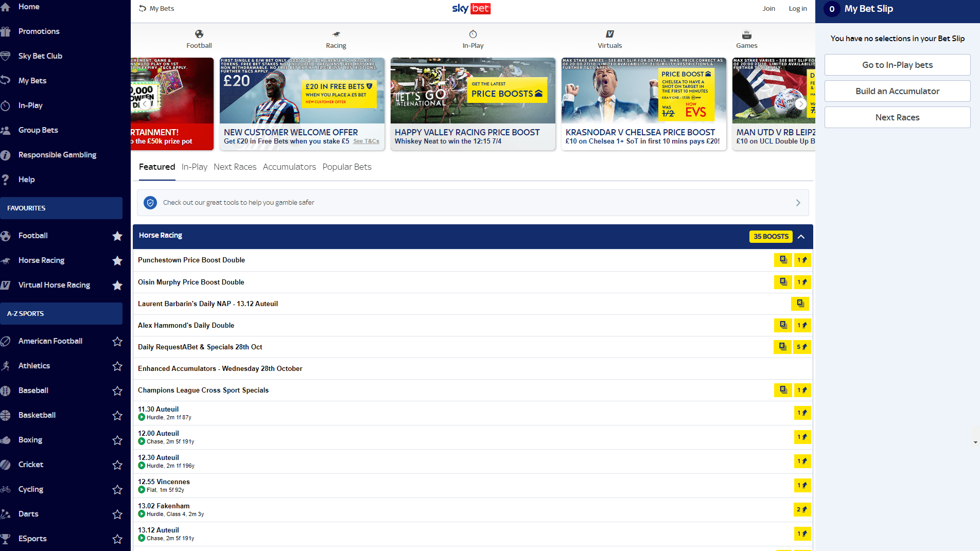Open the Games icon in top navigation
Image resolution: width=980 pixels, height=551 pixels.
tap(746, 34)
